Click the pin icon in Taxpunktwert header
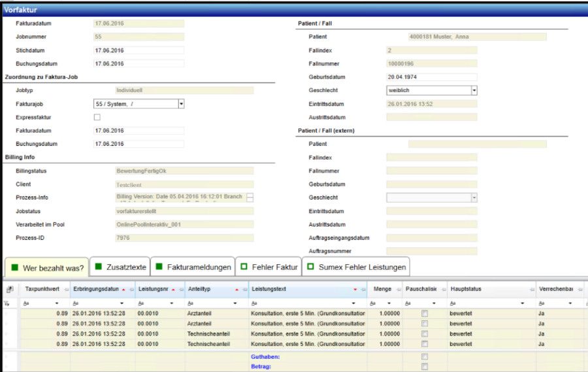Viewport: 588px width, 372px height. click(x=67, y=289)
